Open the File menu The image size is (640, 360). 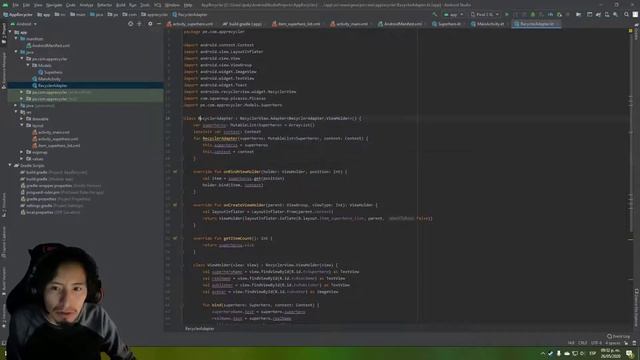pos(16,5)
